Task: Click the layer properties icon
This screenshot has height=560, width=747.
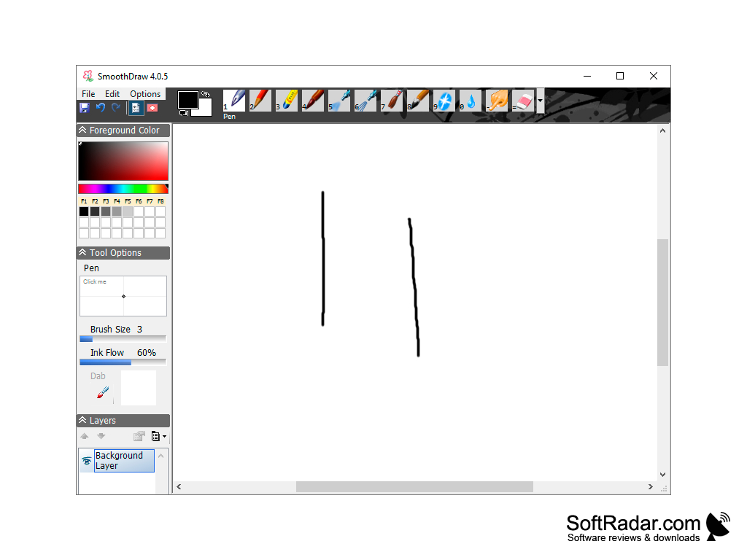Action: click(x=139, y=436)
